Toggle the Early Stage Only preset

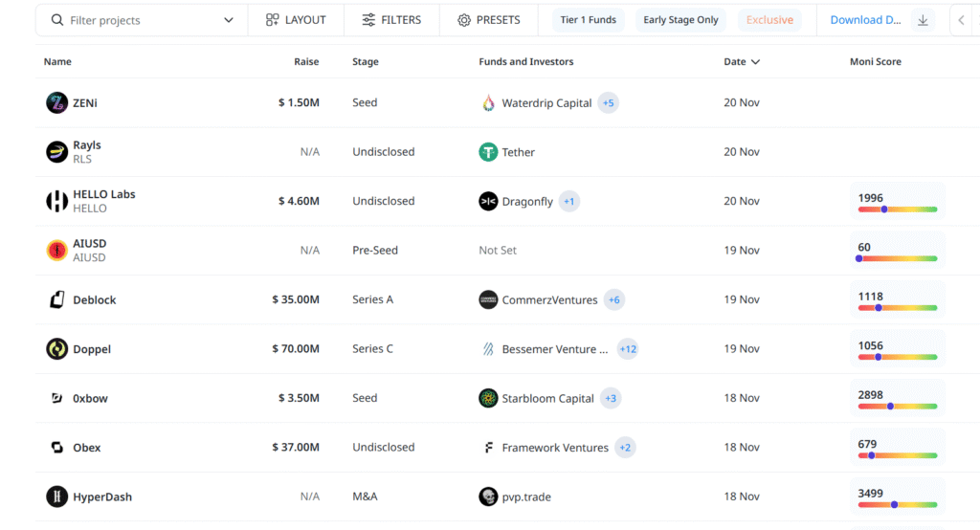click(x=680, y=20)
